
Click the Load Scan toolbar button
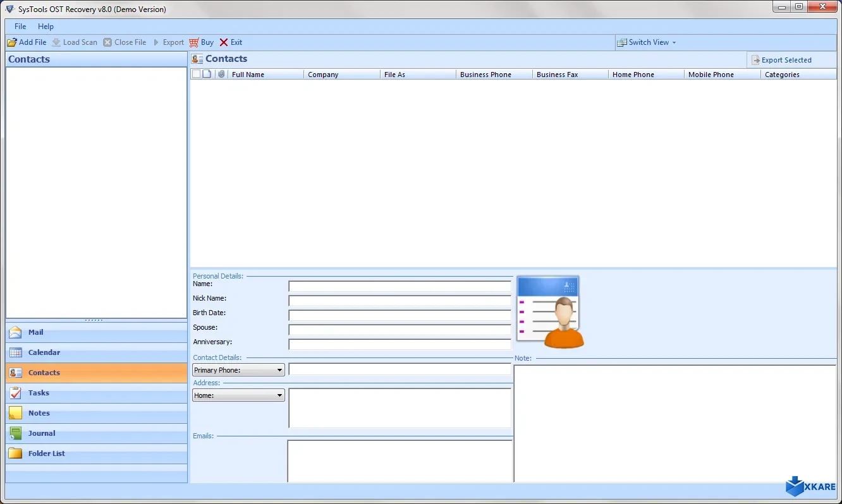(75, 42)
